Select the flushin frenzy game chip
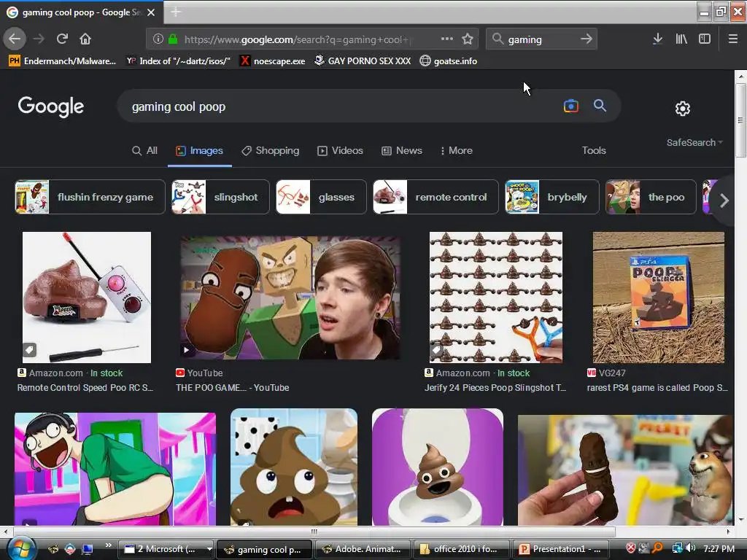This screenshot has width=747, height=560. (x=90, y=197)
